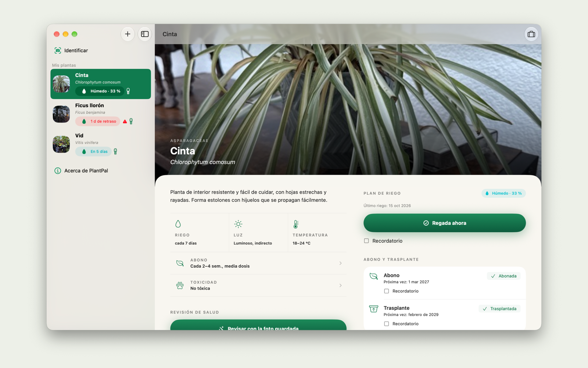Click the Cinta title in the toolbar
The image size is (588, 368).
coord(170,34)
